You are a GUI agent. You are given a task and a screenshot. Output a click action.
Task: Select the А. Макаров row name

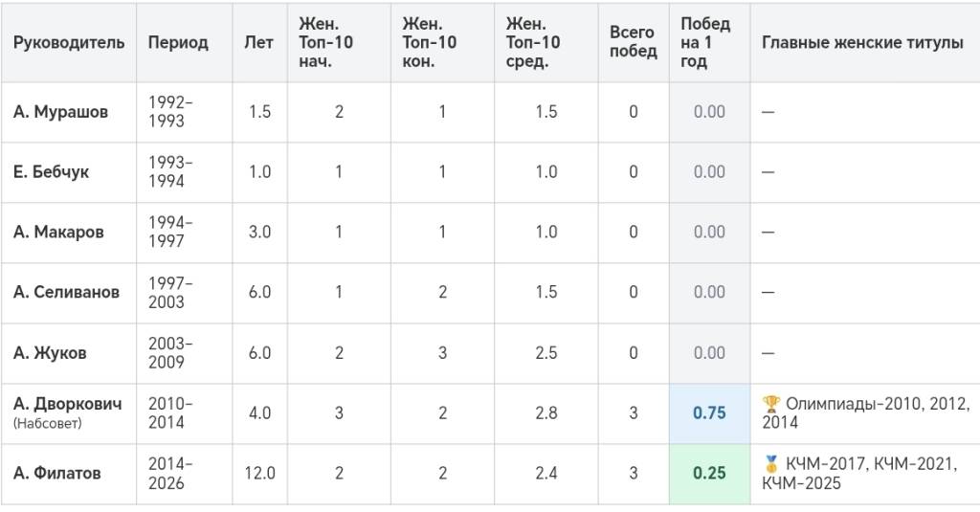click(x=58, y=232)
